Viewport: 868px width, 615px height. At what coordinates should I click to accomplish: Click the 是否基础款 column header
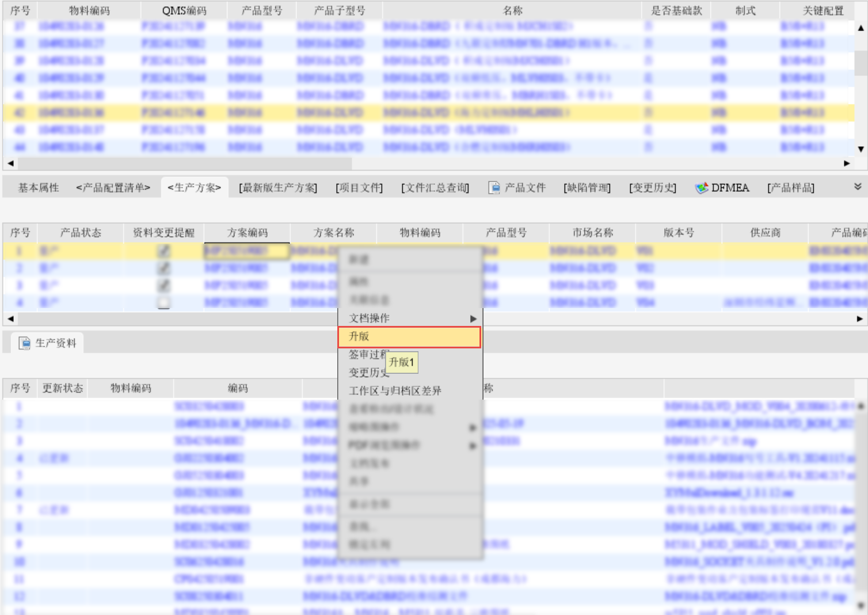(x=676, y=11)
